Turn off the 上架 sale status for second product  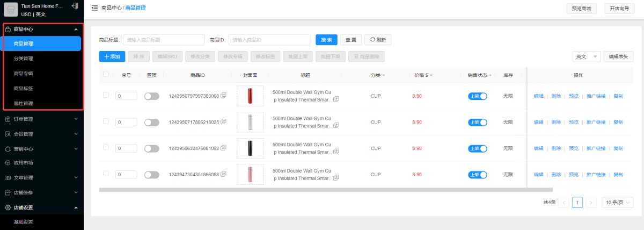click(x=477, y=123)
